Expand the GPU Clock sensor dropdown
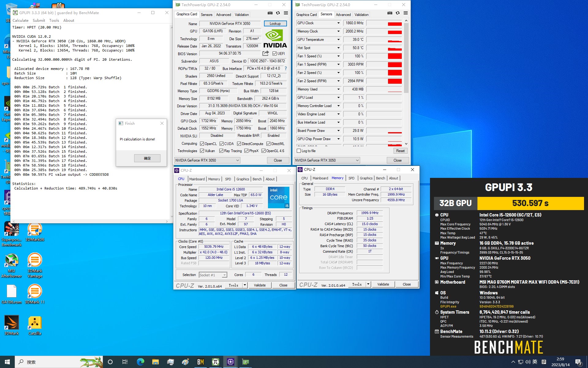The width and height of the screenshot is (588, 368). 338,23
